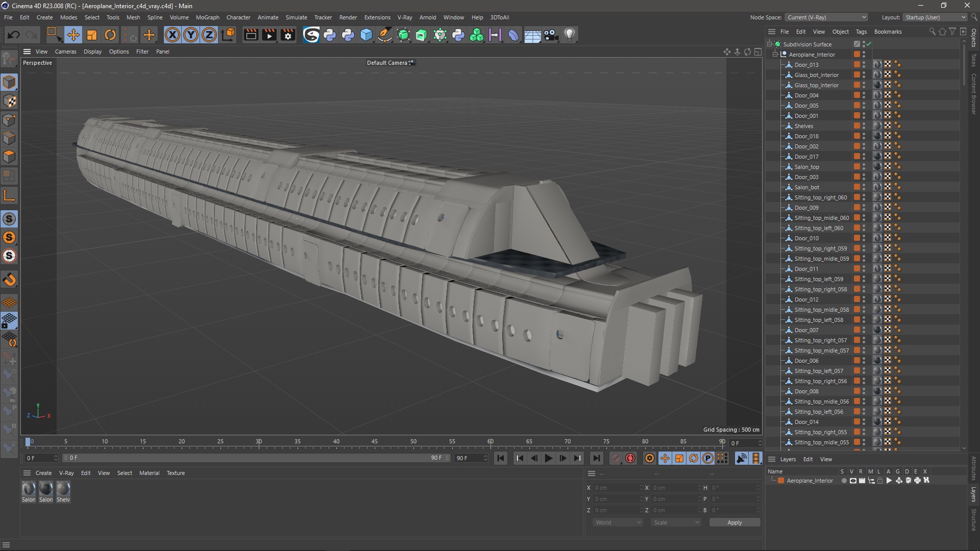Click the Locked Workplane icon
The height and width of the screenshot is (551, 980).
coord(9,321)
